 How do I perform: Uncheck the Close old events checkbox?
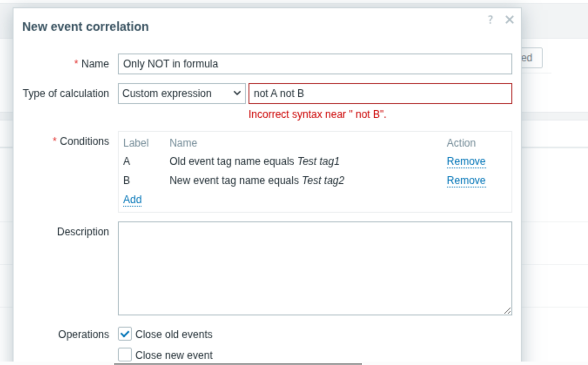coord(125,334)
